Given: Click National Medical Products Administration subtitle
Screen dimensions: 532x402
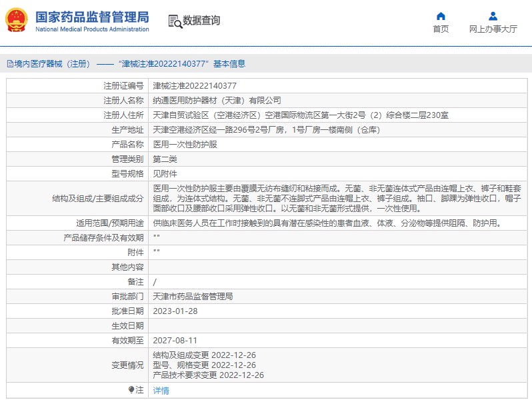Looking at the screenshot, I should (92, 29).
